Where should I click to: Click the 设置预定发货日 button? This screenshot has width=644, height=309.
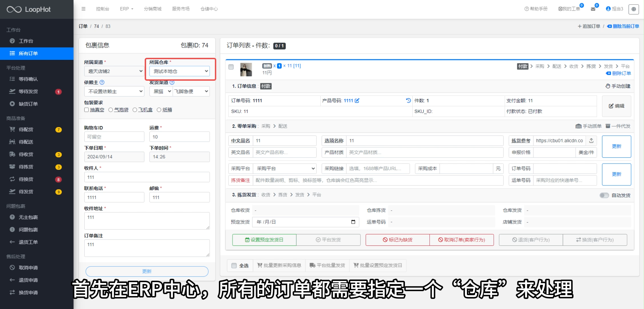264,240
